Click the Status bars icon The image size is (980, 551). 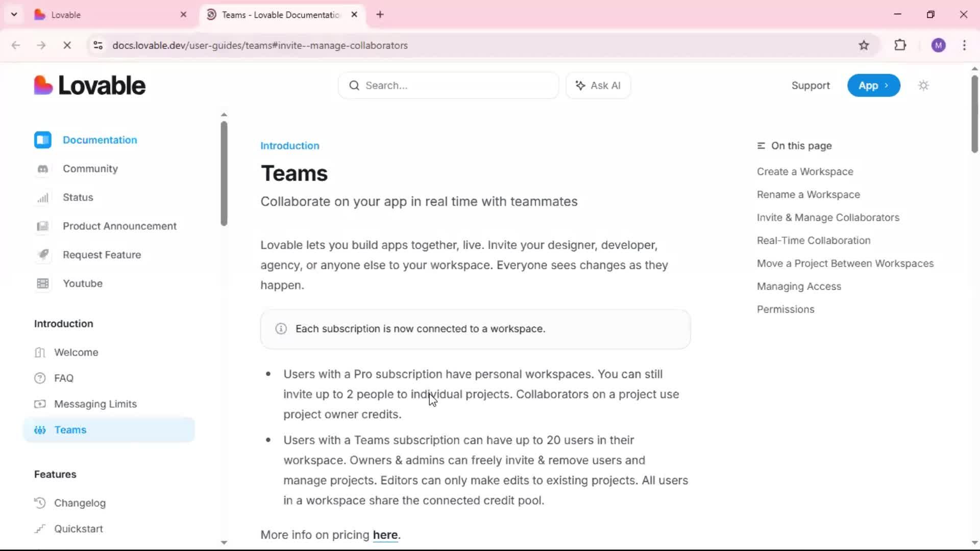tap(43, 197)
